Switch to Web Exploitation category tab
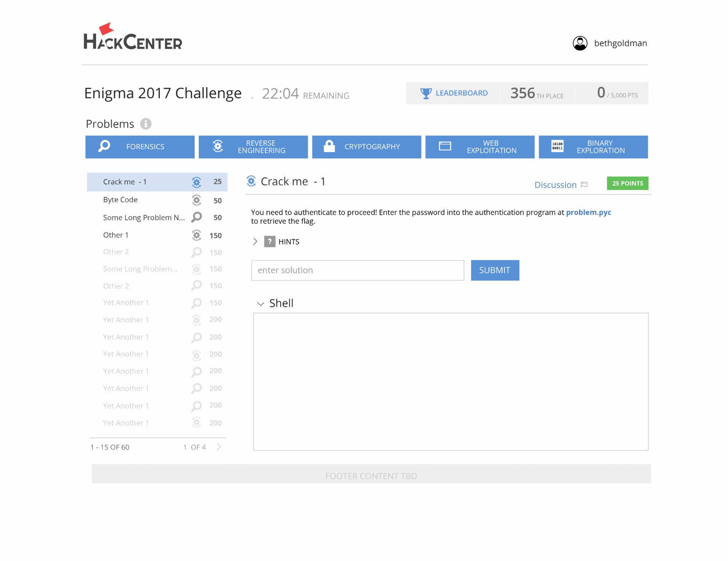 click(480, 147)
